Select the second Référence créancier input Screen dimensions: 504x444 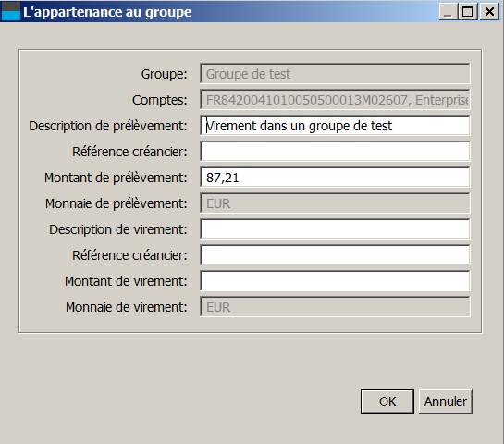click(335, 255)
